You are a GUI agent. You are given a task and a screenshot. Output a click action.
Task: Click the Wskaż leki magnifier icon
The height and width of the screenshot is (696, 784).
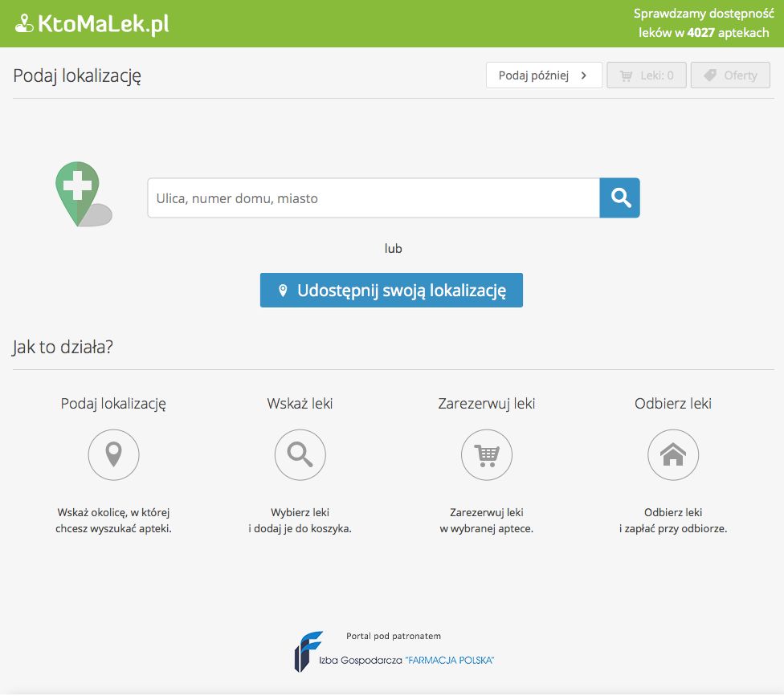(x=300, y=454)
